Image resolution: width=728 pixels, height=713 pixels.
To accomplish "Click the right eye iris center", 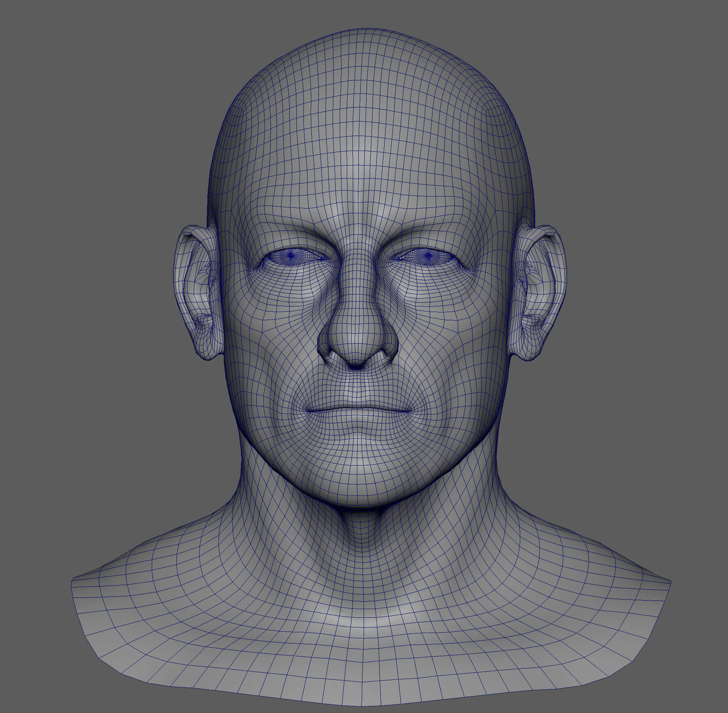I will click(428, 256).
